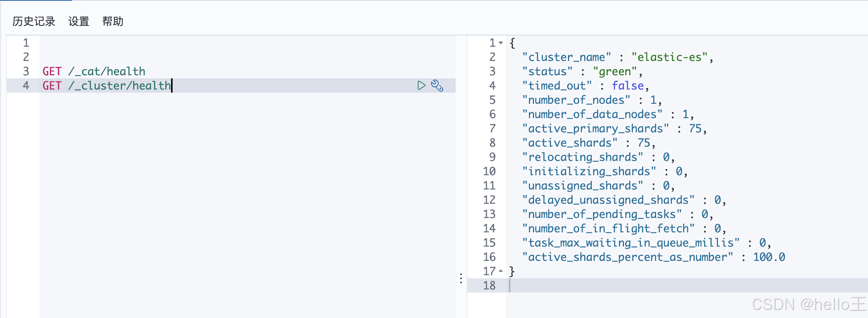This screenshot has width=868, height=318.
Task: Click line number 10 in output gutter
Action: [x=489, y=171]
